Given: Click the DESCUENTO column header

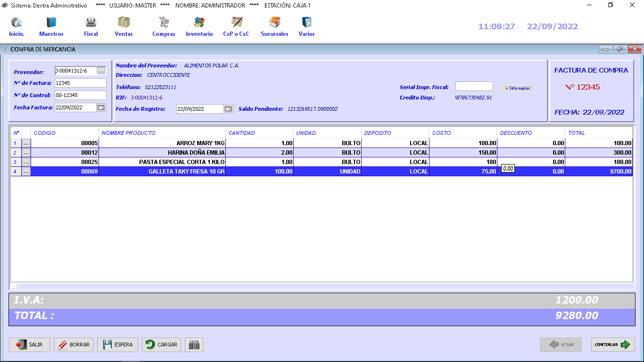Looking at the screenshot, I should pyautogui.click(x=531, y=133).
